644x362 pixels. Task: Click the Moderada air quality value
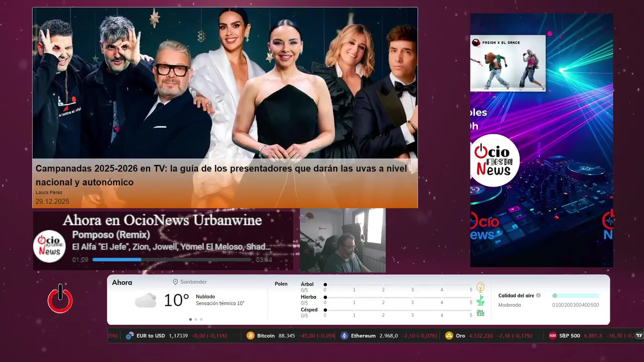(x=510, y=305)
